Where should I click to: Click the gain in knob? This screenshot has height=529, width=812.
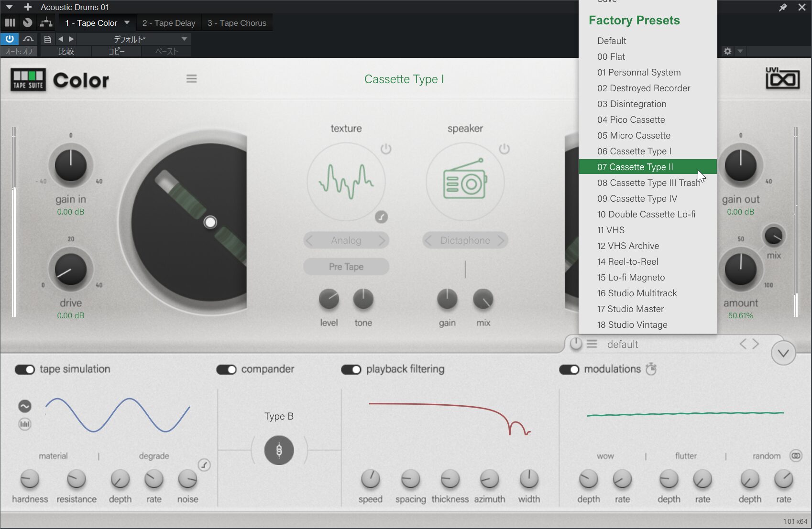click(71, 166)
